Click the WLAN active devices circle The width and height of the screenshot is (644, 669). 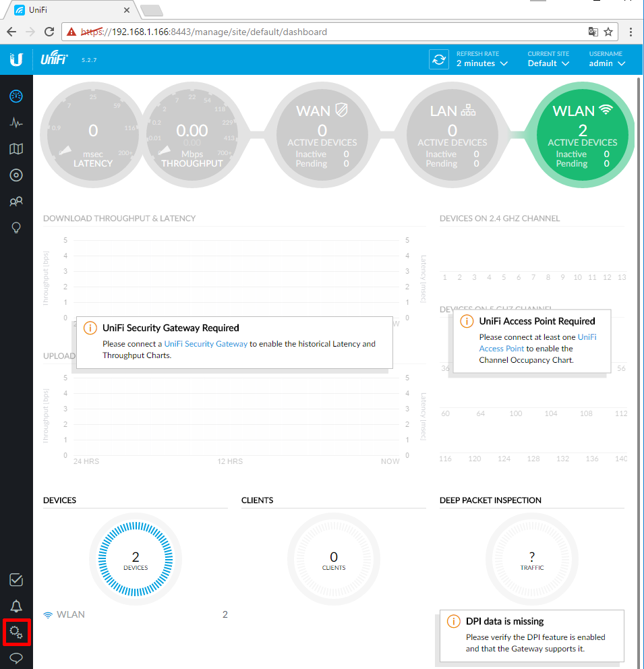coord(582,134)
